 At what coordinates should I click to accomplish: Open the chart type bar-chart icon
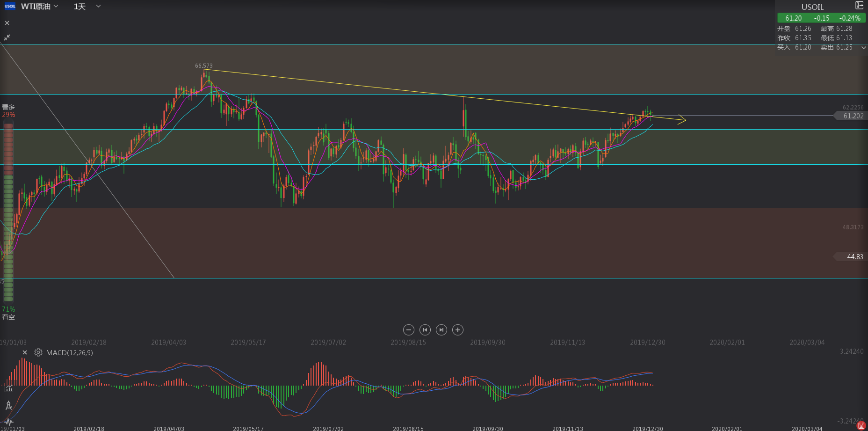(8, 388)
